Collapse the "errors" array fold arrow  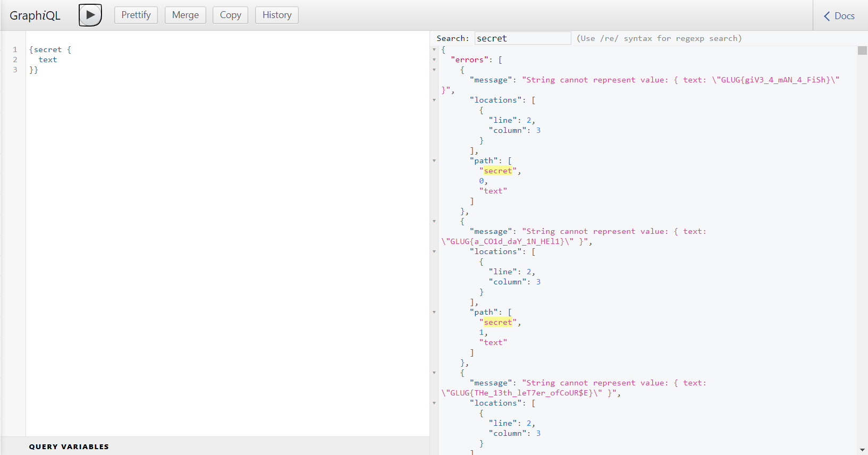click(434, 60)
